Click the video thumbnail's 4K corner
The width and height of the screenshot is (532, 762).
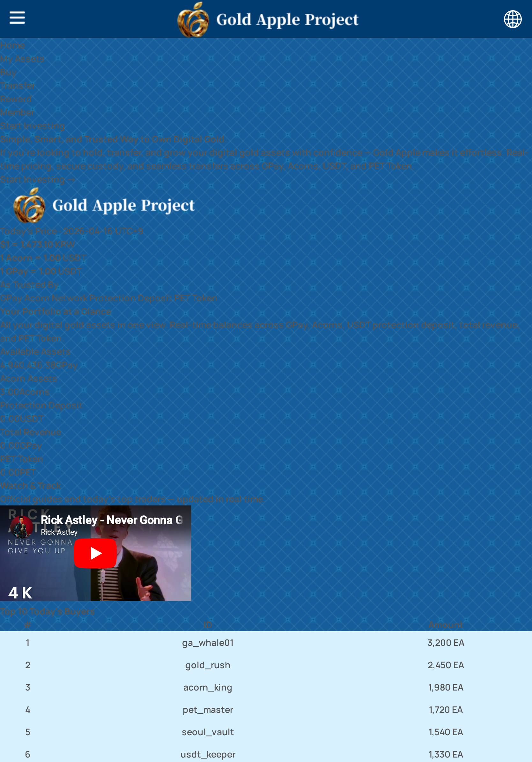pos(20,593)
